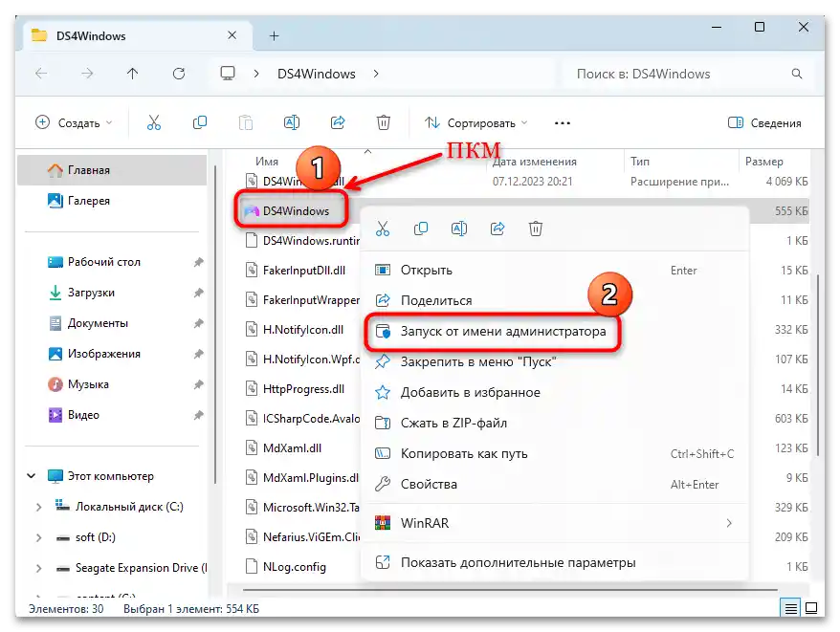Open Главная in the navigation pane
This screenshot has width=840, height=632.
coord(112,170)
